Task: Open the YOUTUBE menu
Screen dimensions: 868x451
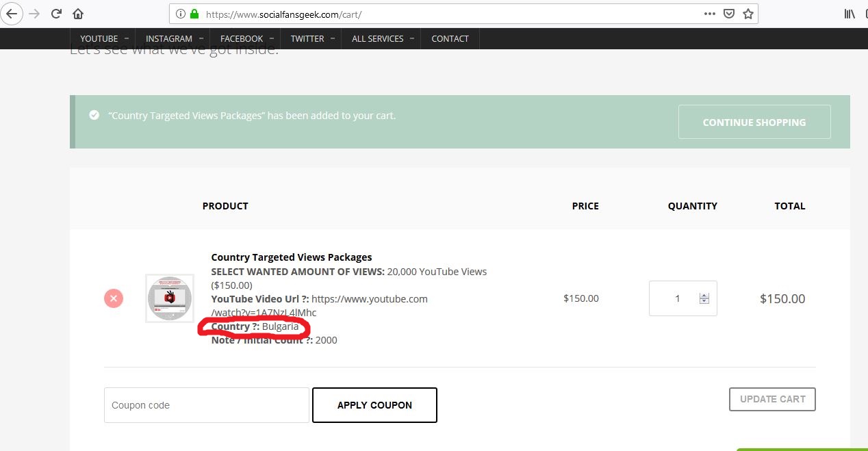Action: click(103, 38)
